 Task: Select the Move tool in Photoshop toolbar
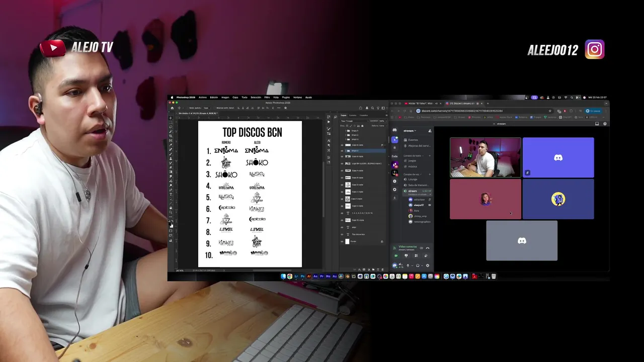171,118
